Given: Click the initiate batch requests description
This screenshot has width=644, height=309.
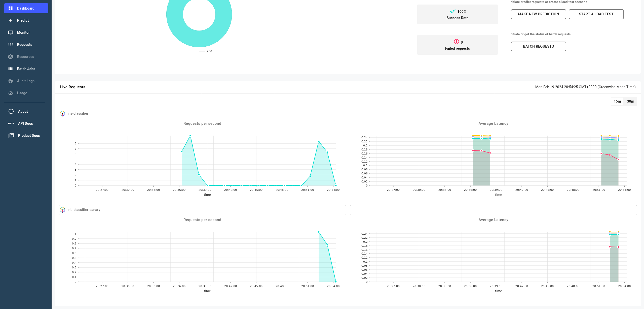Looking at the screenshot, I should pos(540,34).
